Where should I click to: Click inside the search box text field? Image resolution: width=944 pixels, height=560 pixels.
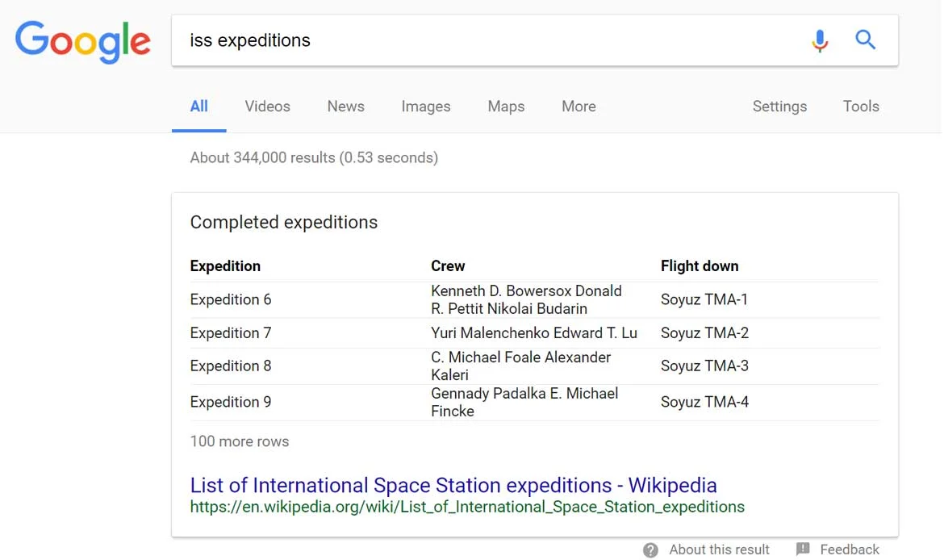pyautogui.click(x=484, y=40)
